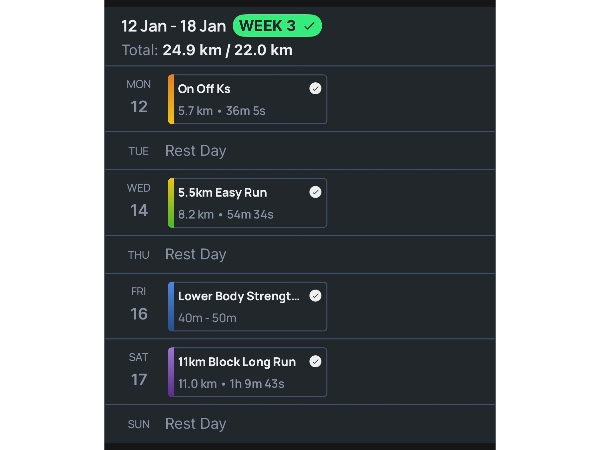Select Sunday's Rest Day row
Screen dimensions: 600x450
[196, 424]
